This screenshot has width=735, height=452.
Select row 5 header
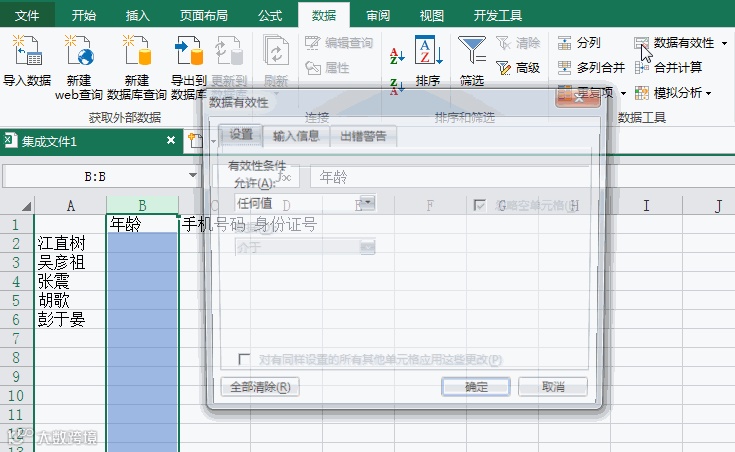(16, 300)
